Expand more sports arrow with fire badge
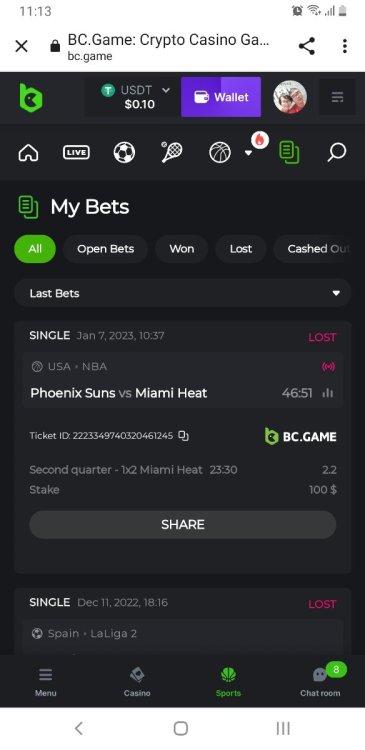 point(249,153)
